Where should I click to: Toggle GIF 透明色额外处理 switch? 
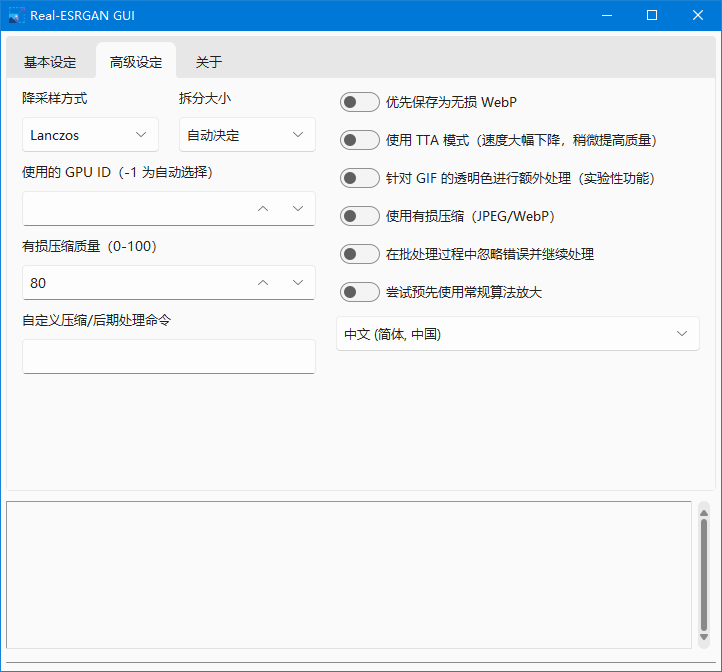[x=360, y=178]
